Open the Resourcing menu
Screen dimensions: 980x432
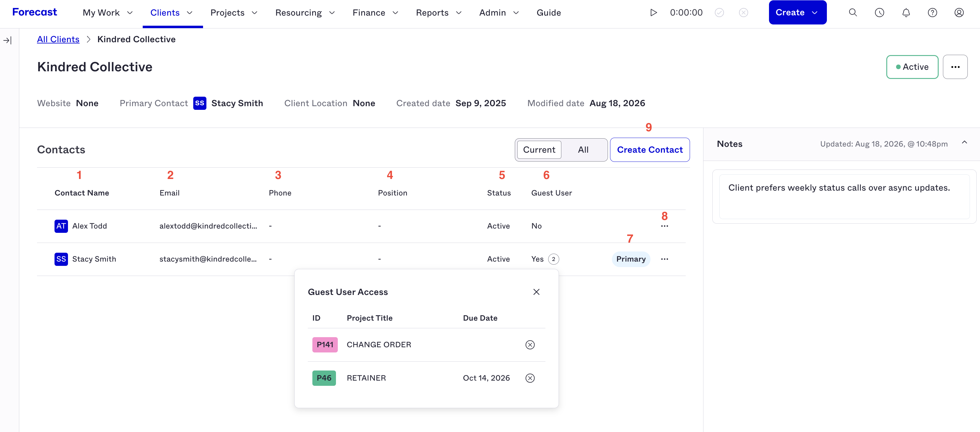pos(305,13)
